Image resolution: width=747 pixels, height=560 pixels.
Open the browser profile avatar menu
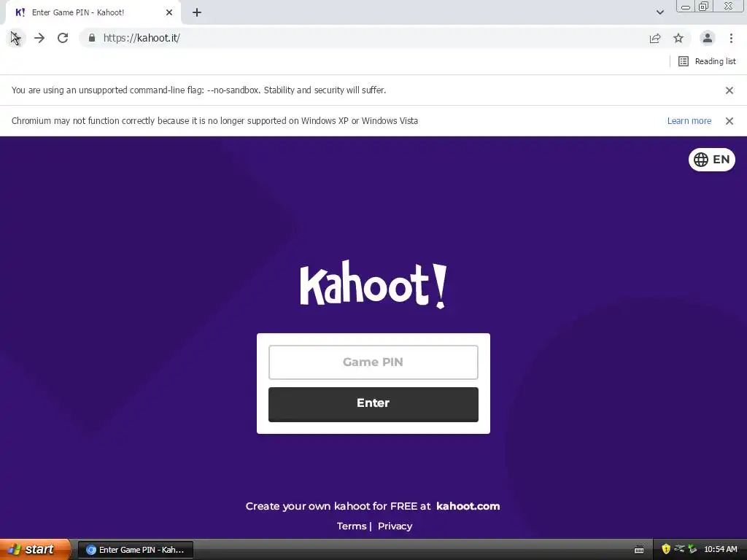[708, 38]
